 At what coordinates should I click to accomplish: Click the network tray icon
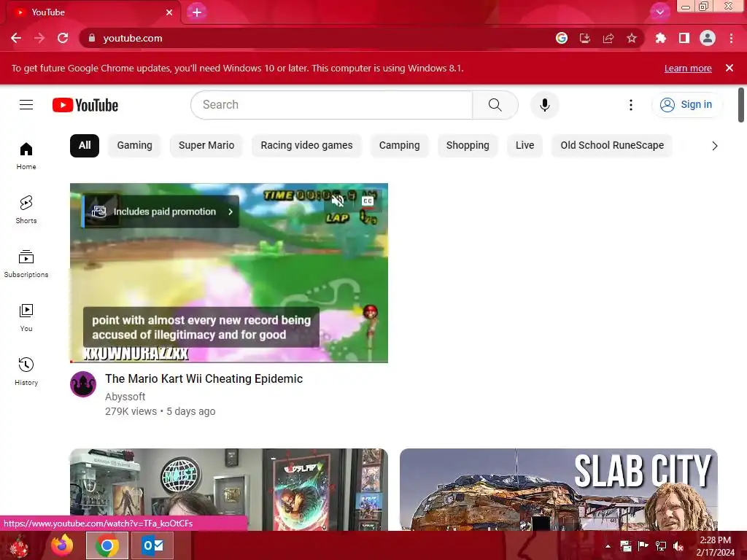(661, 545)
